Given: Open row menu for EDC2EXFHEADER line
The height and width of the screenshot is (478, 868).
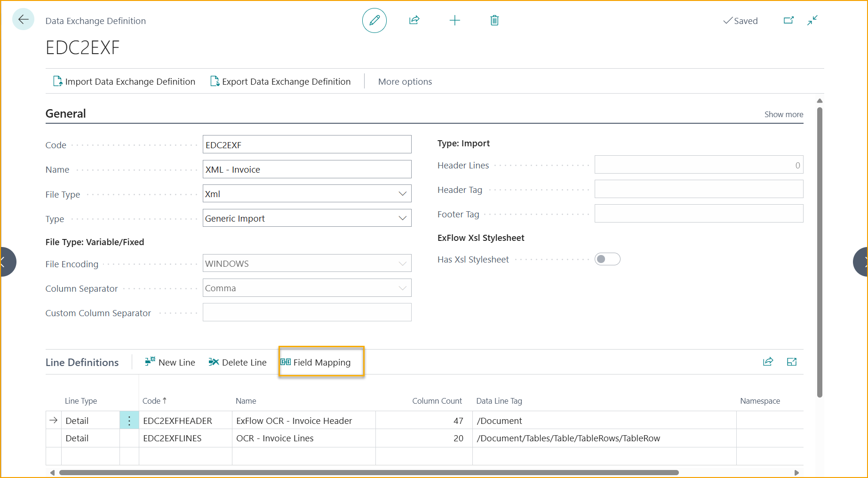Looking at the screenshot, I should click(129, 421).
